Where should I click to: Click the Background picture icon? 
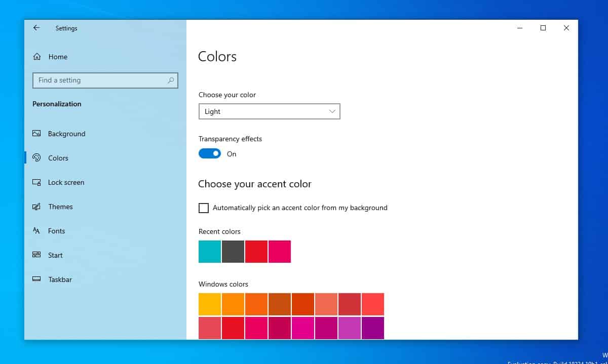pyautogui.click(x=36, y=134)
